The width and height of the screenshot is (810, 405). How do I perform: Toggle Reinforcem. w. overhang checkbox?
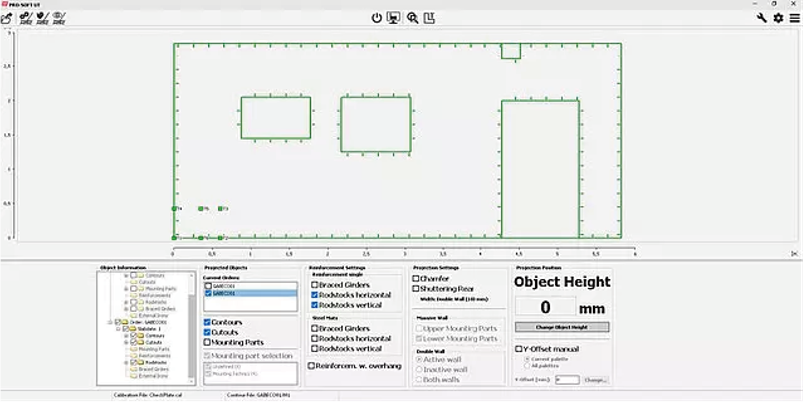311,366
